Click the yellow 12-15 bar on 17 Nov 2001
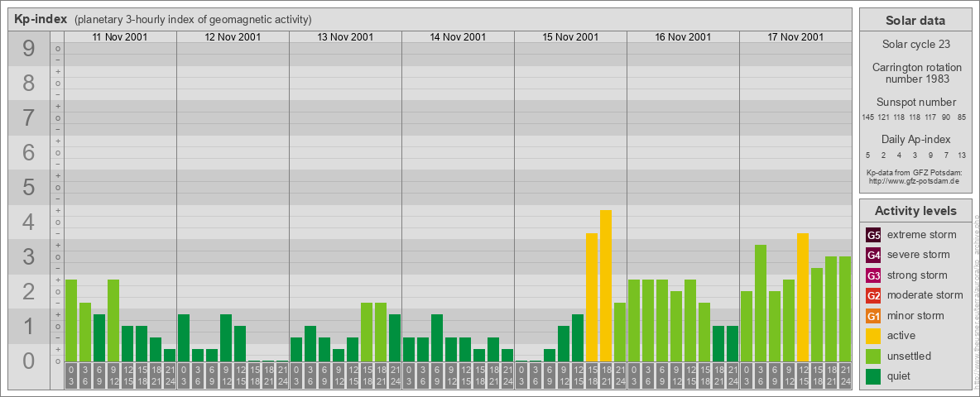The width and height of the screenshot is (980, 397). (x=803, y=297)
